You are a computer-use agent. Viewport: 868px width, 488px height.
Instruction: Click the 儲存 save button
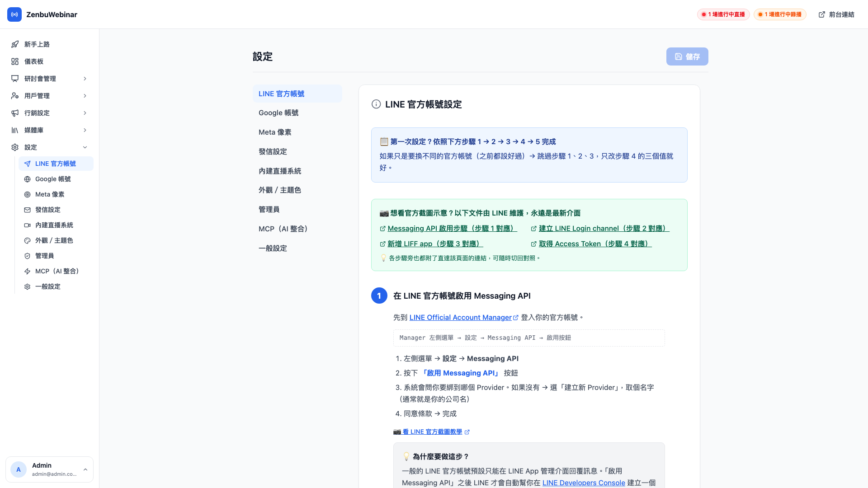(x=687, y=56)
